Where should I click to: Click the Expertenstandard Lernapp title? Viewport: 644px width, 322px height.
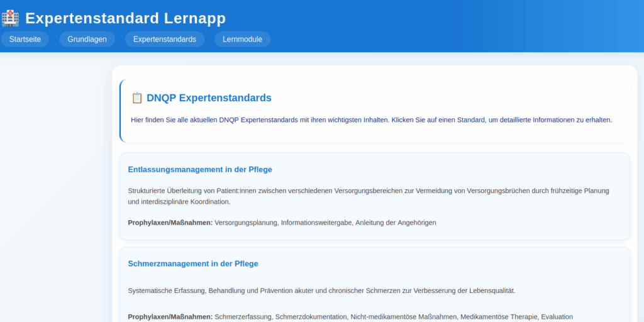pos(125,18)
